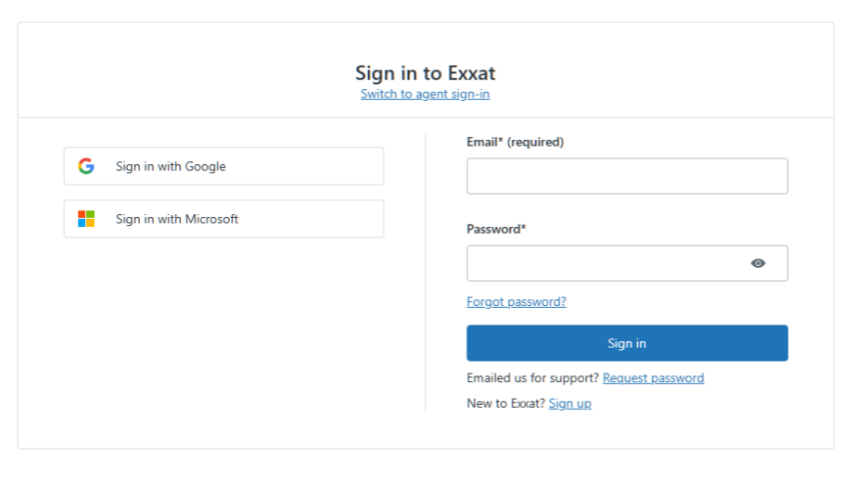Click the horizontal line below the heading
The width and height of the screenshot is (868, 482).
(425, 118)
